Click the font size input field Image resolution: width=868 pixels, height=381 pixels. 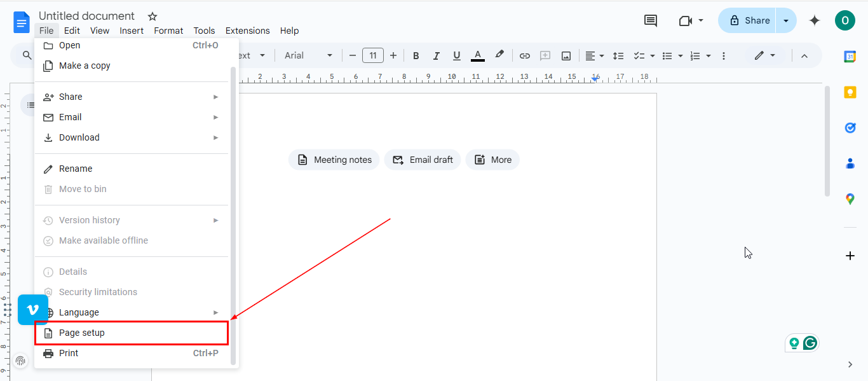pyautogui.click(x=373, y=56)
